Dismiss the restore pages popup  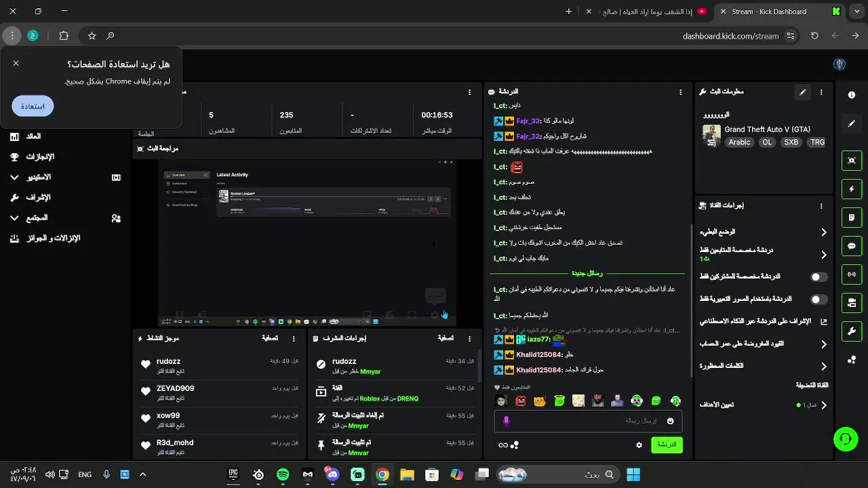tap(16, 63)
